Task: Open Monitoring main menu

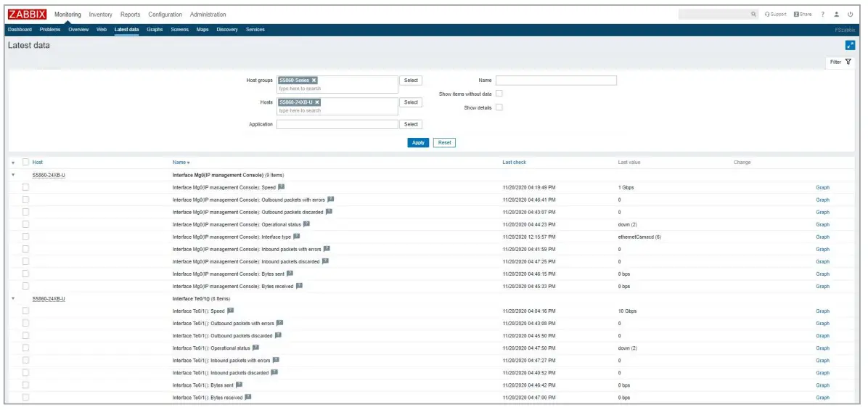Action: coord(67,15)
